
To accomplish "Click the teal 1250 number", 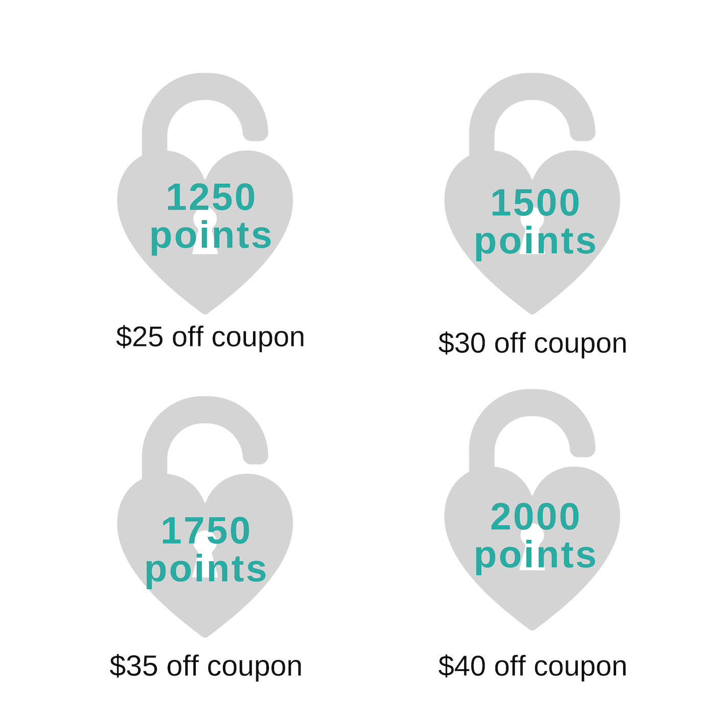I will point(211,197).
